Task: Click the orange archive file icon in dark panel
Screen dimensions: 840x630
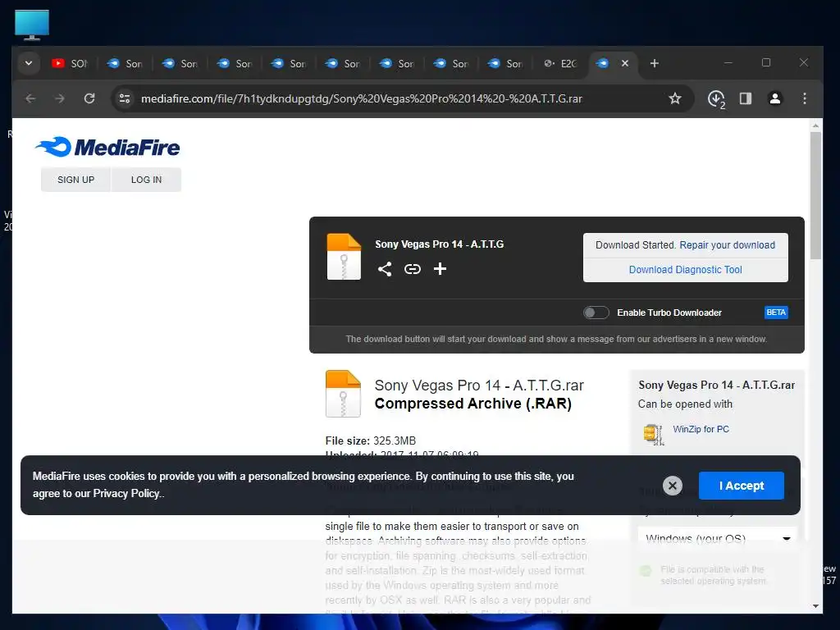Action: 344,257
